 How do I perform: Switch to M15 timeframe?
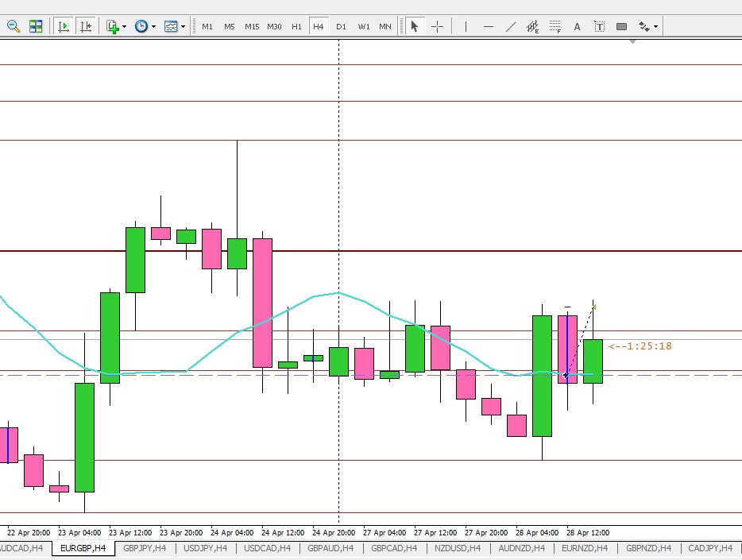coord(252,27)
